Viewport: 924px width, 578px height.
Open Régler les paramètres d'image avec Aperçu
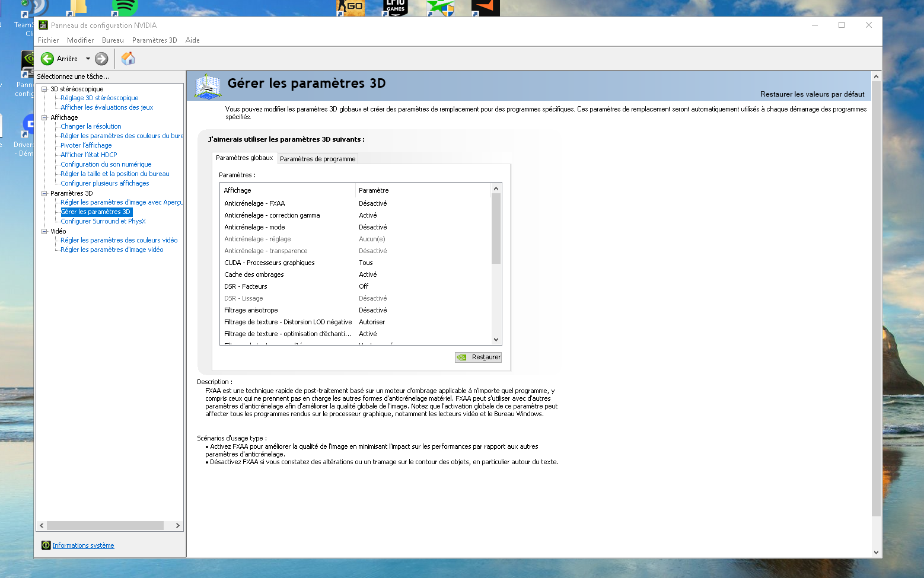[x=122, y=202]
